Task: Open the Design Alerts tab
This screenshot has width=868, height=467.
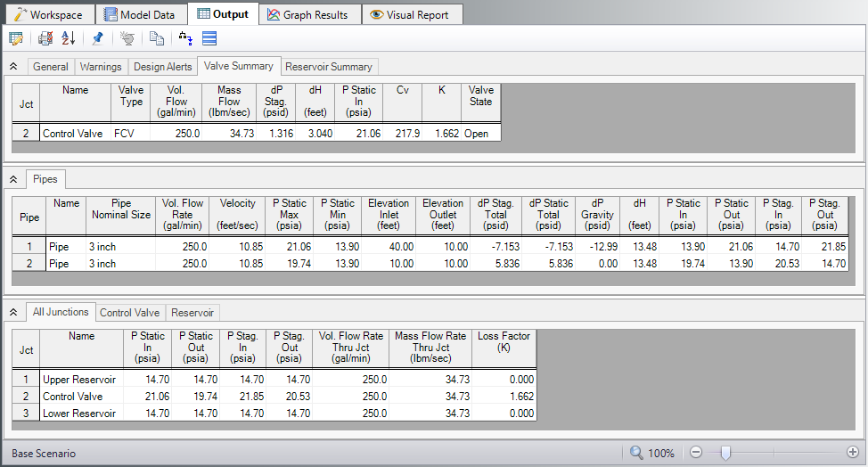Action: coord(162,67)
